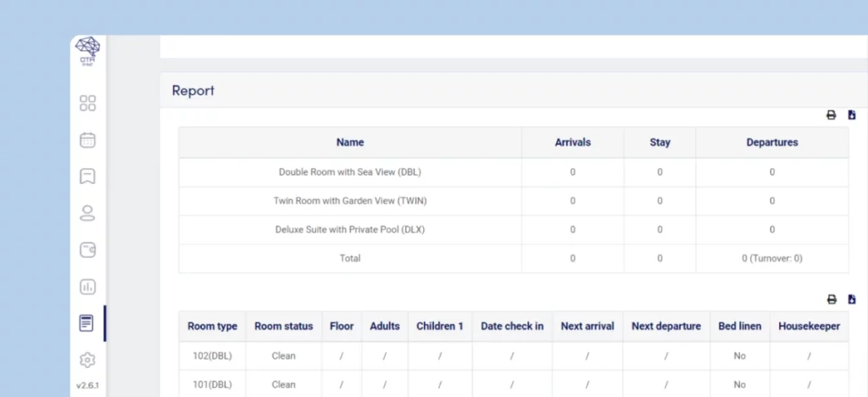Image resolution: width=868 pixels, height=397 pixels.
Task: Print the arrivals summary table
Action: click(832, 115)
